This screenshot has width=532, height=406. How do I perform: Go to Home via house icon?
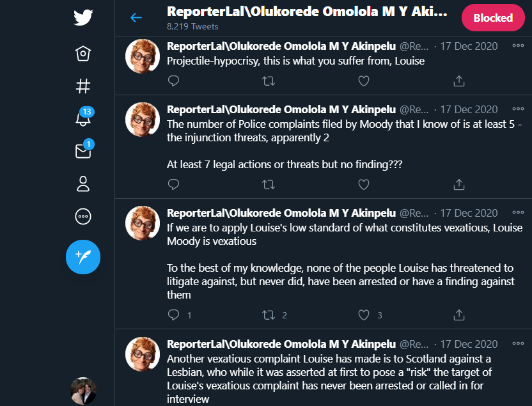click(83, 53)
